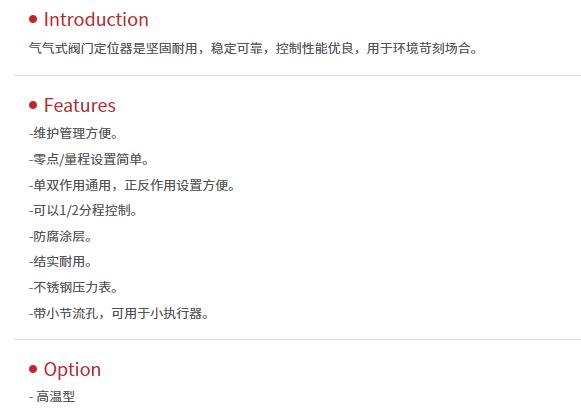Click the Features heading
581x419 pixels.
point(80,105)
